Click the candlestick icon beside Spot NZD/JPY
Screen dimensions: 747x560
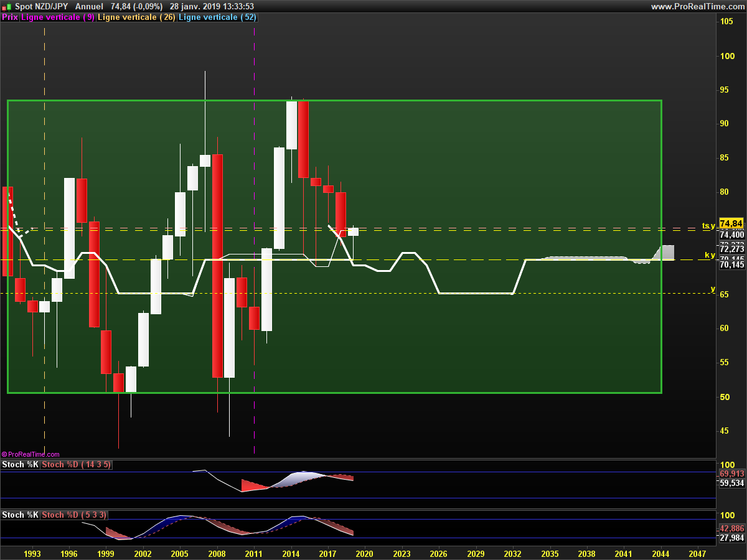point(7,6)
